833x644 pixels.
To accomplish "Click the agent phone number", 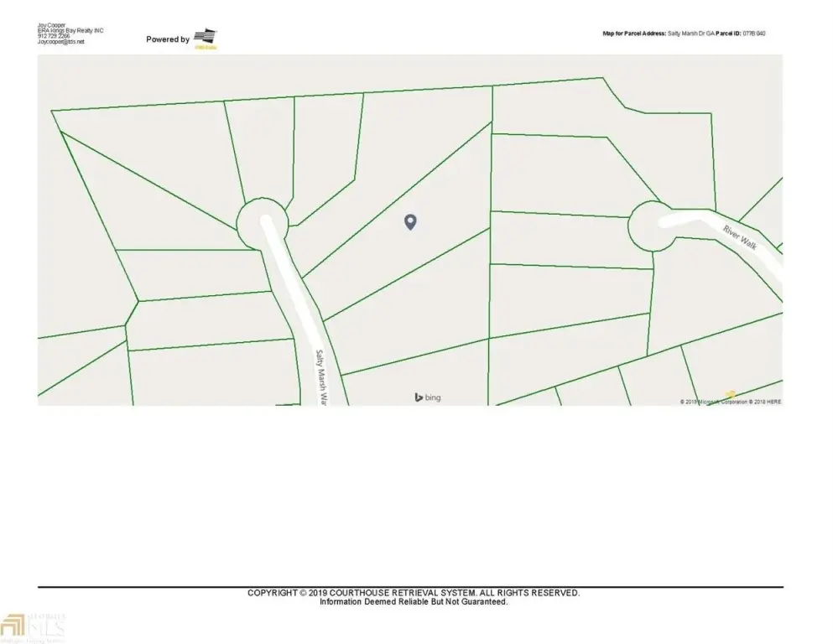I will coord(54,36).
